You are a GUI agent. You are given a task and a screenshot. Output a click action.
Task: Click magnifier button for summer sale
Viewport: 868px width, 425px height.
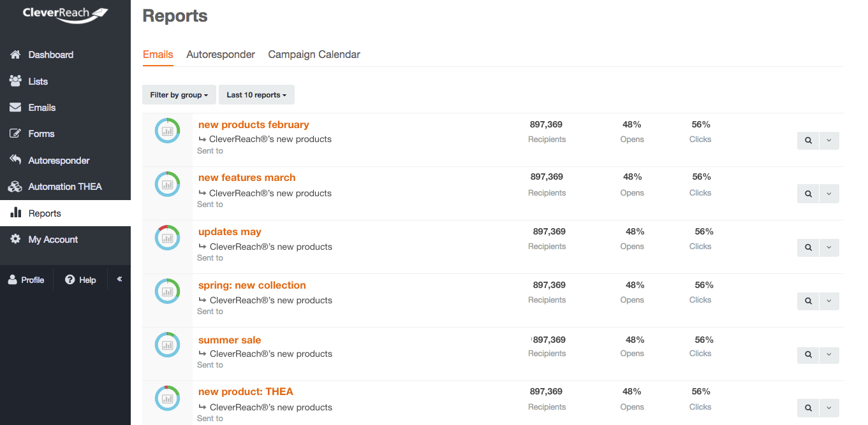point(808,354)
